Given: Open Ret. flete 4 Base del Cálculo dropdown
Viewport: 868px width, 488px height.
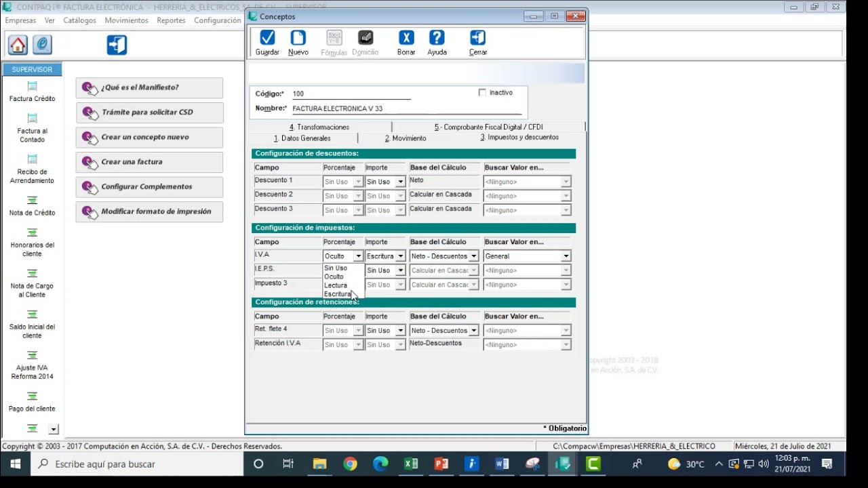Looking at the screenshot, I should click(x=473, y=331).
